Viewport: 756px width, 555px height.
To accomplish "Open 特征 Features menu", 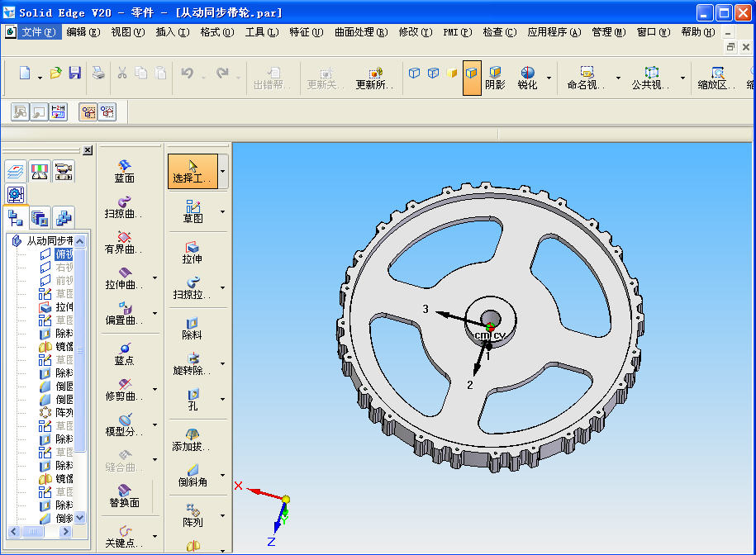I will point(307,32).
